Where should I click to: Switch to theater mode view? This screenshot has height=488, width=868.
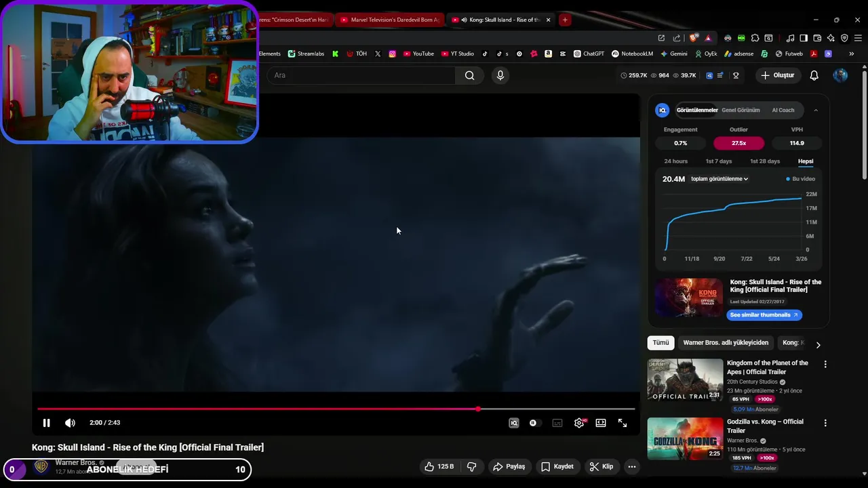coord(601,423)
